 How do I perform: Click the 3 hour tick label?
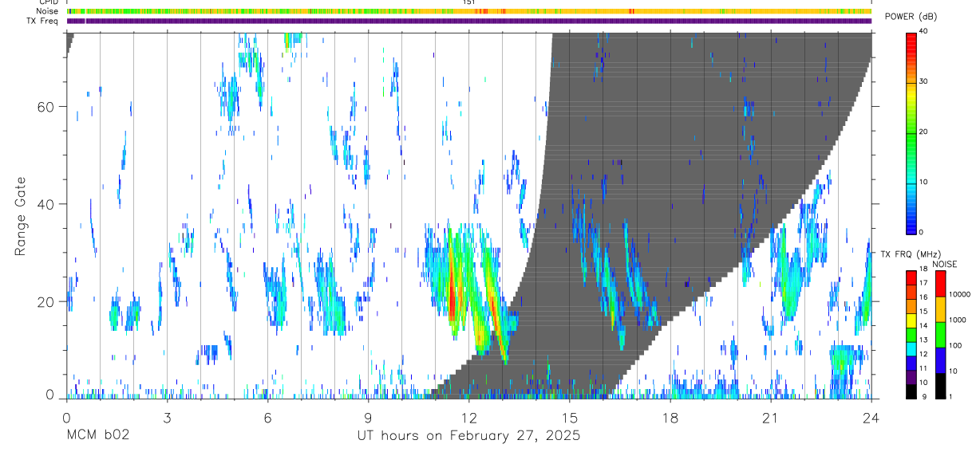pos(167,418)
